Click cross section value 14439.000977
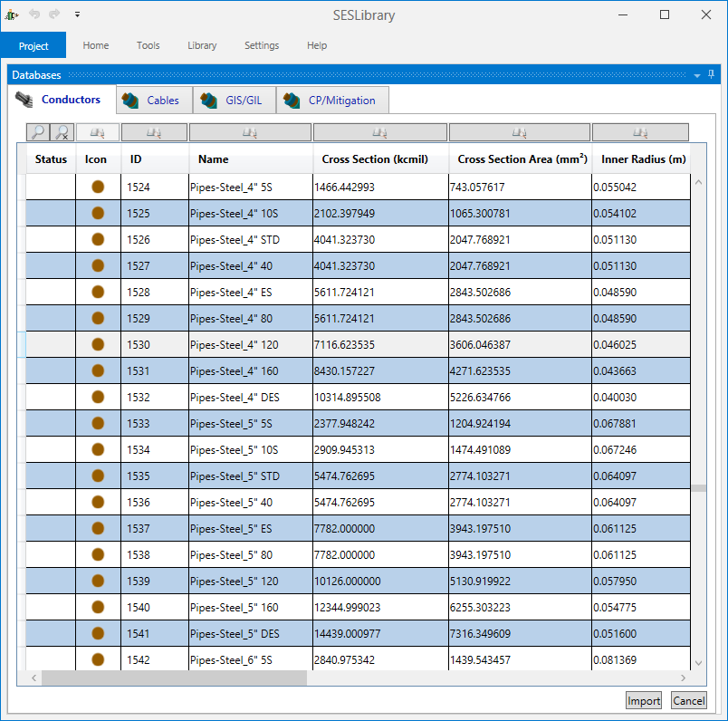The width and height of the screenshot is (728, 721). [380, 633]
